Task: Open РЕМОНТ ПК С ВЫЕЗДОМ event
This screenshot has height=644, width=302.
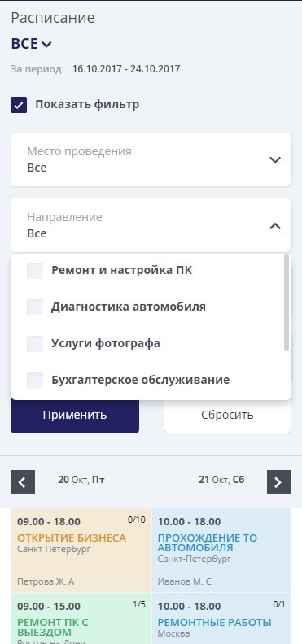Action: (81, 619)
